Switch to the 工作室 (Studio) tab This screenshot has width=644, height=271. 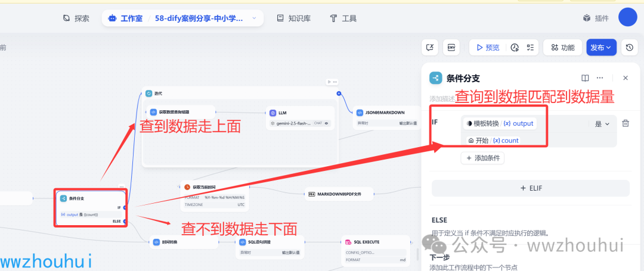click(125, 18)
